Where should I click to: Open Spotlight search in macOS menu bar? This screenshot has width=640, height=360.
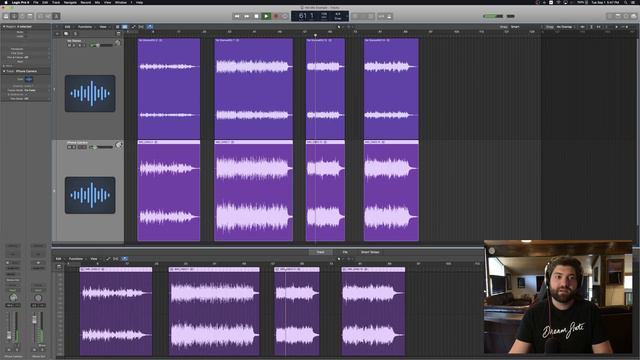coord(625,2)
